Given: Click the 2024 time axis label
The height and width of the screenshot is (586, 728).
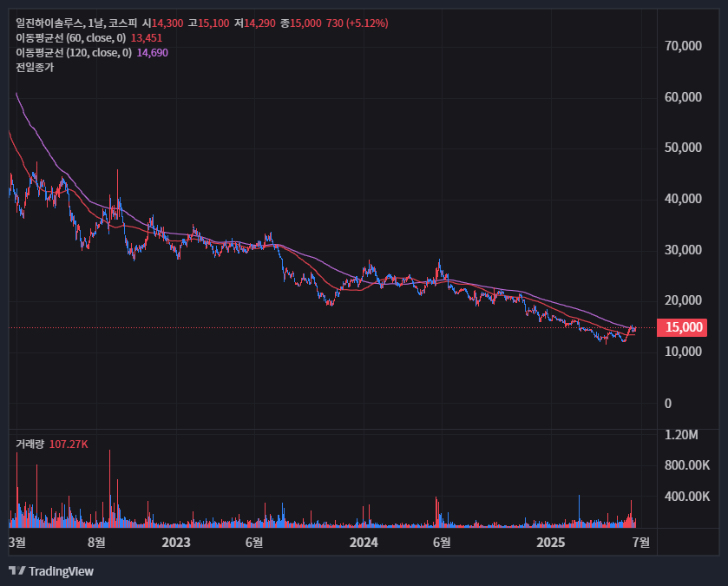Looking at the screenshot, I should (364, 543).
